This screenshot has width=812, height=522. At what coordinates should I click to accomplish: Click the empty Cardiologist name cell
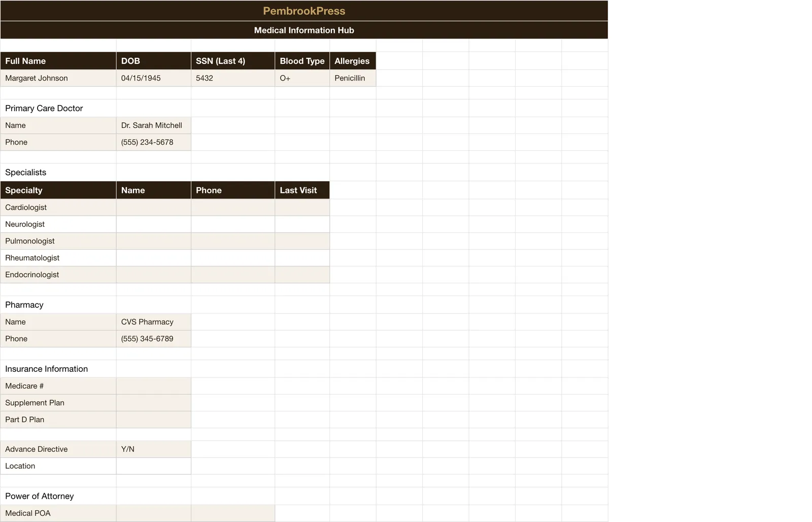154,207
